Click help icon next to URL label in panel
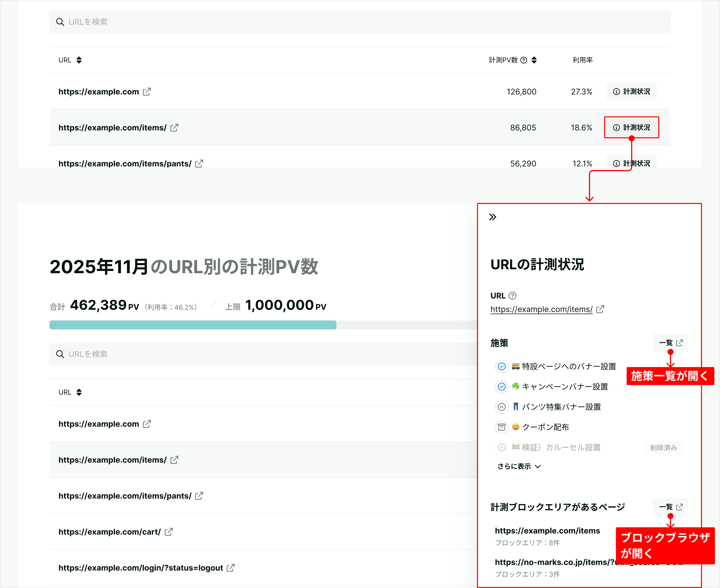 pyautogui.click(x=512, y=296)
